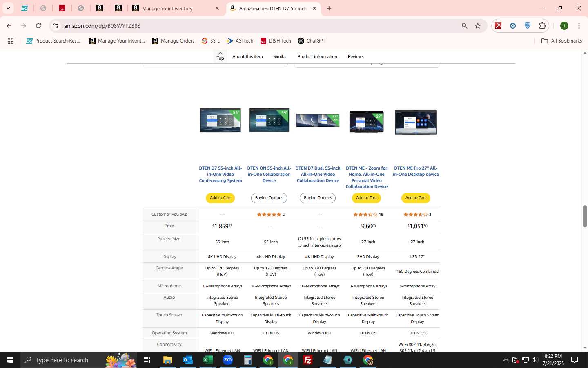
Task: Open the ASI tech bookmark
Action: point(240,41)
